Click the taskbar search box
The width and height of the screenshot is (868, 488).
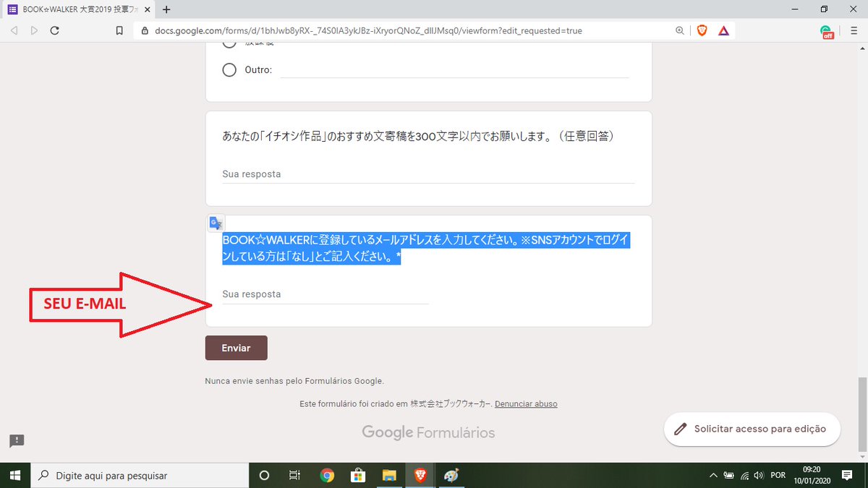[x=139, y=475]
